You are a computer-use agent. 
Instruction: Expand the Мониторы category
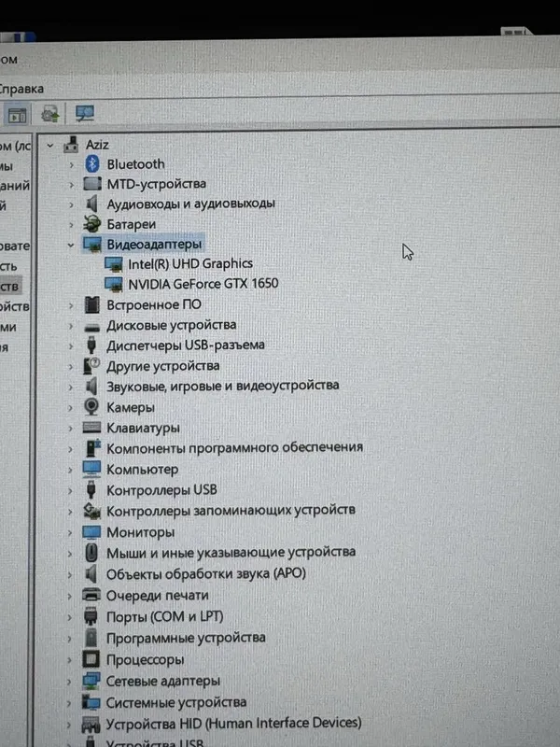click(x=70, y=532)
